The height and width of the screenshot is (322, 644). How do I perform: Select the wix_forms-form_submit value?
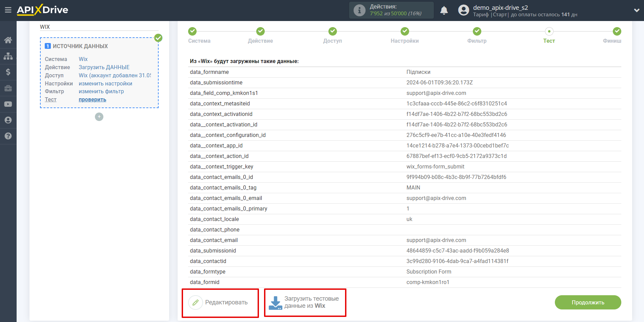(436, 166)
